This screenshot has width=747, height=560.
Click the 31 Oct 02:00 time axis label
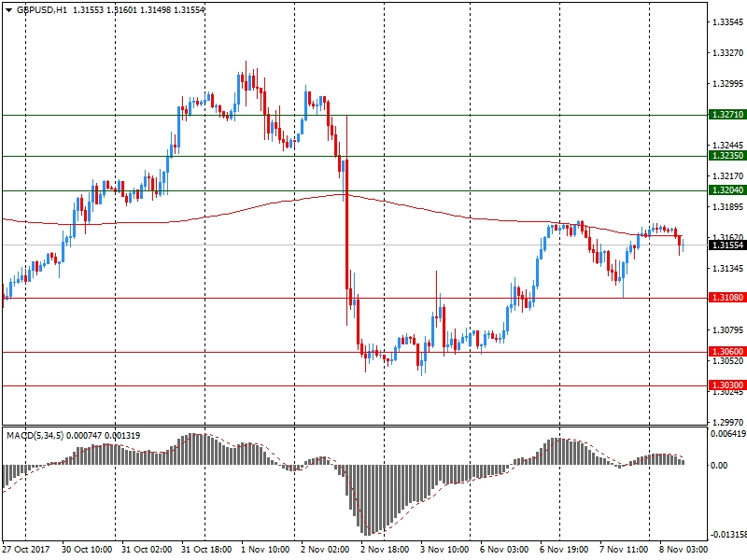147,550
